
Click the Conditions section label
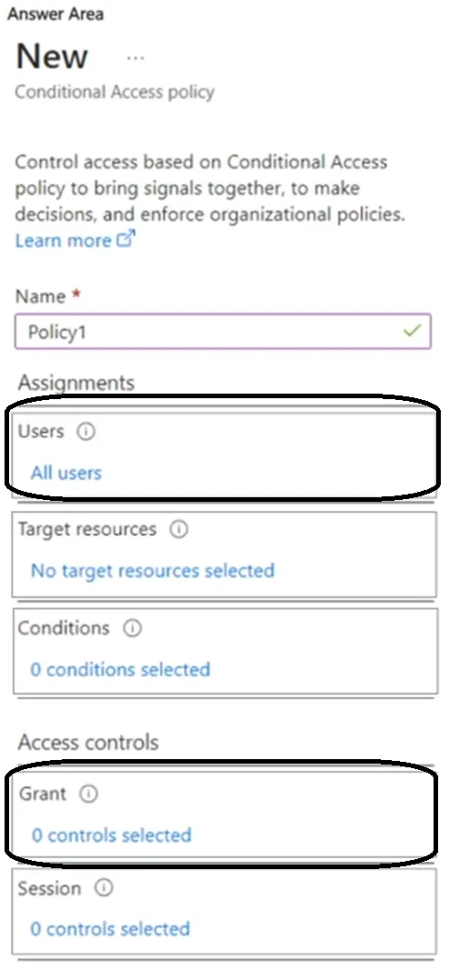click(x=64, y=627)
